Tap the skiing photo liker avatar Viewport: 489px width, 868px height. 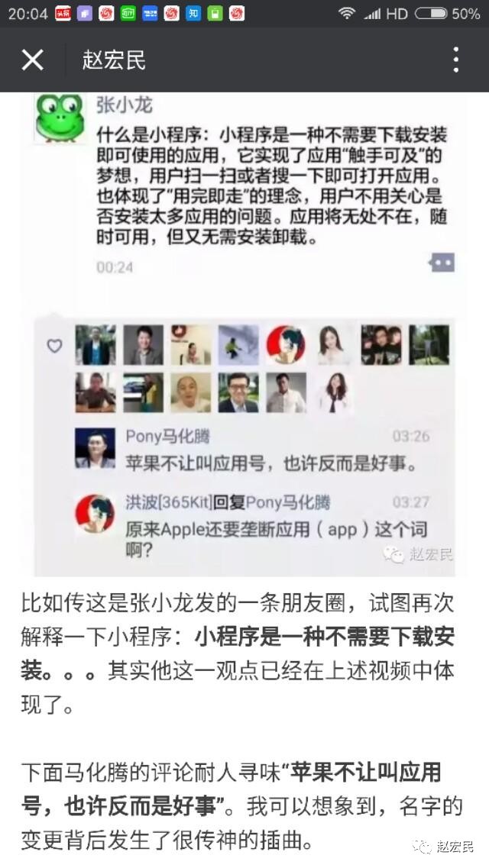[238, 345]
